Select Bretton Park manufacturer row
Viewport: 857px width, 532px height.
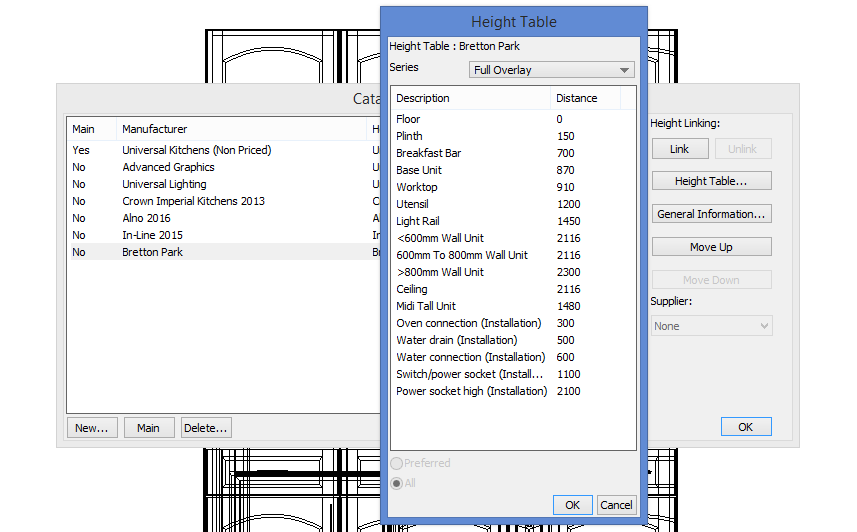[x=225, y=252]
